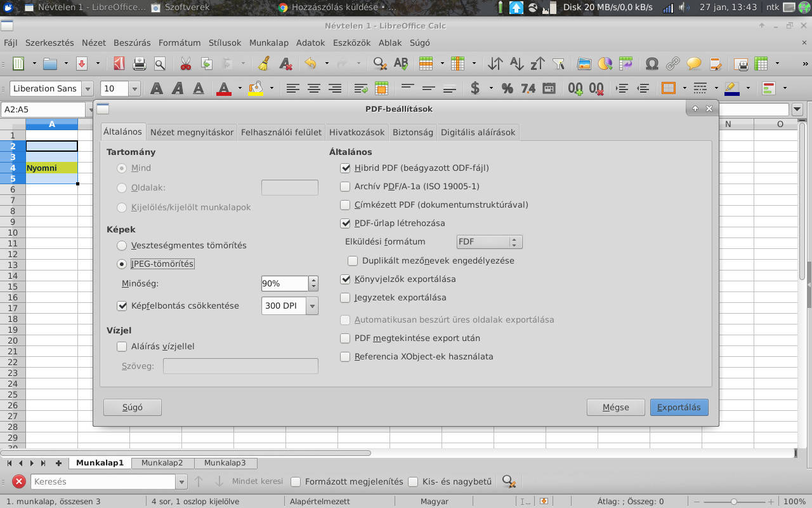Viewport: 812px width, 508px height.
Task: Click the AutoFilter funnel icon
Action: [x=558, y=63]
